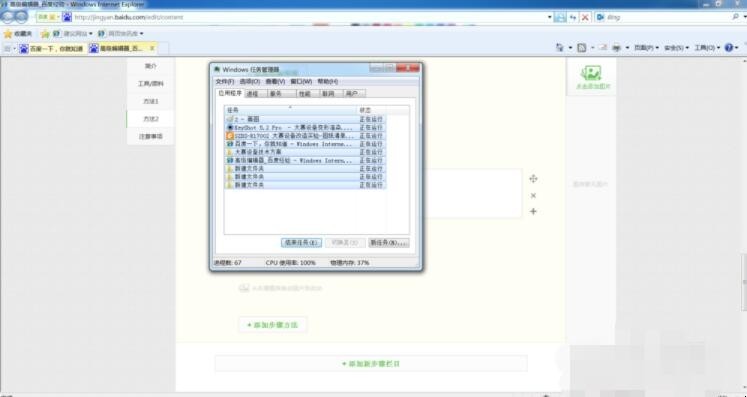Click the 任务 column header in task list
This screenshot has width=747, height=397.
coord(290,110)
